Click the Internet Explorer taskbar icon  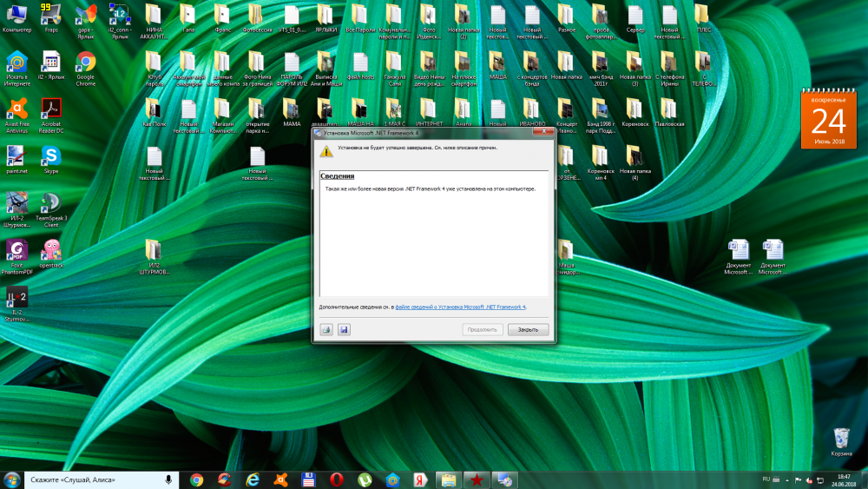[253, 479]
